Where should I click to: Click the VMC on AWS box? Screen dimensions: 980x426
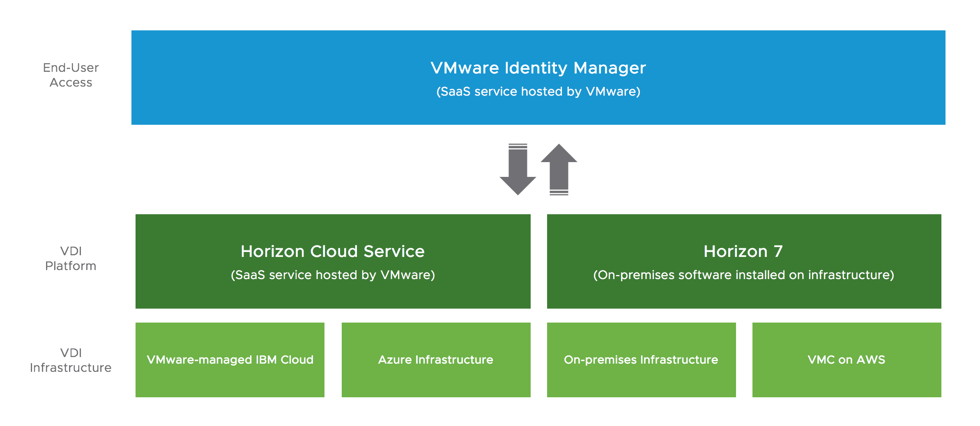(847, 360)
